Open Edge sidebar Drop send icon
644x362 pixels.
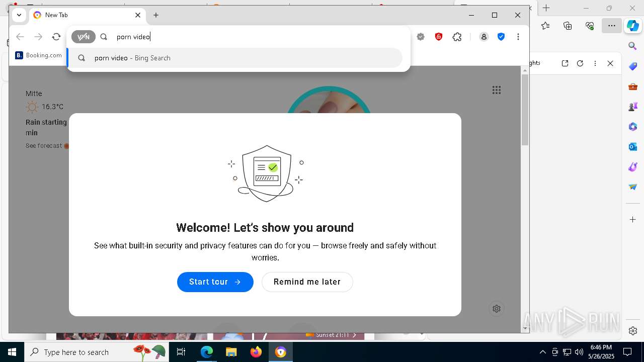633,187
